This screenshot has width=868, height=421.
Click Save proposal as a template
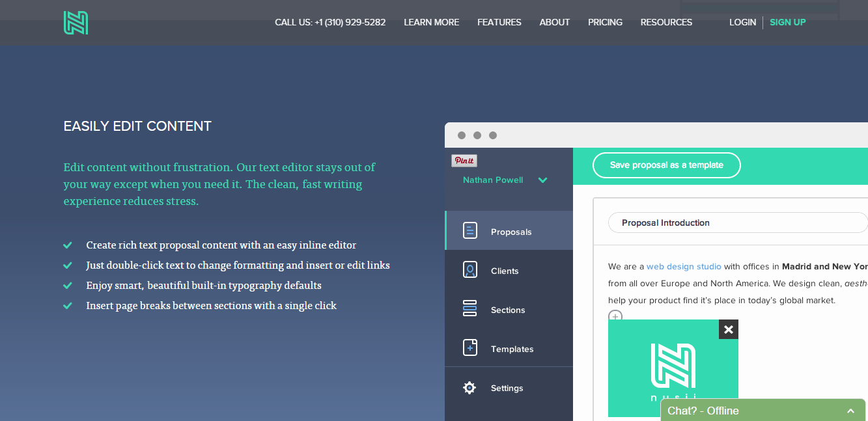[667, 165]
